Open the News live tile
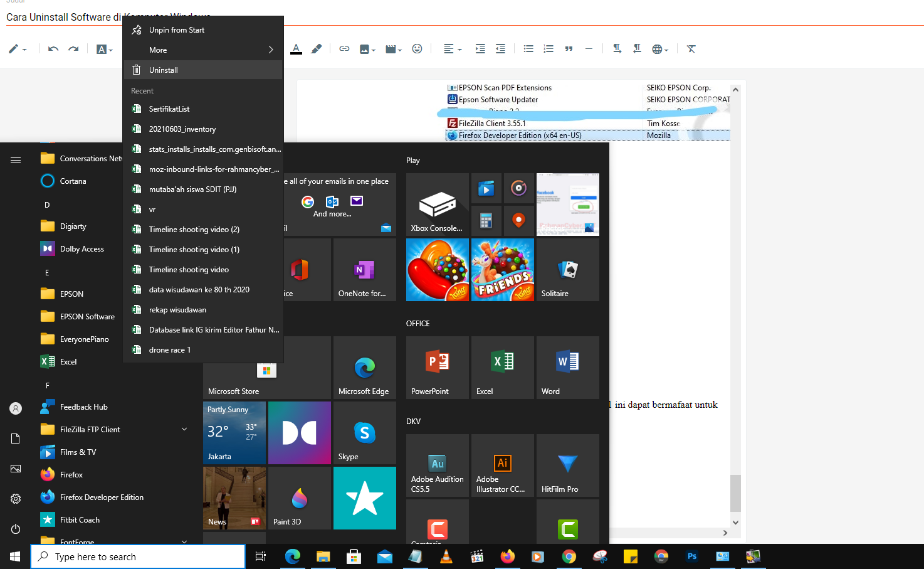Image resolution: width=924 pixels, height=569 pixels. click(x=234, y=498)
